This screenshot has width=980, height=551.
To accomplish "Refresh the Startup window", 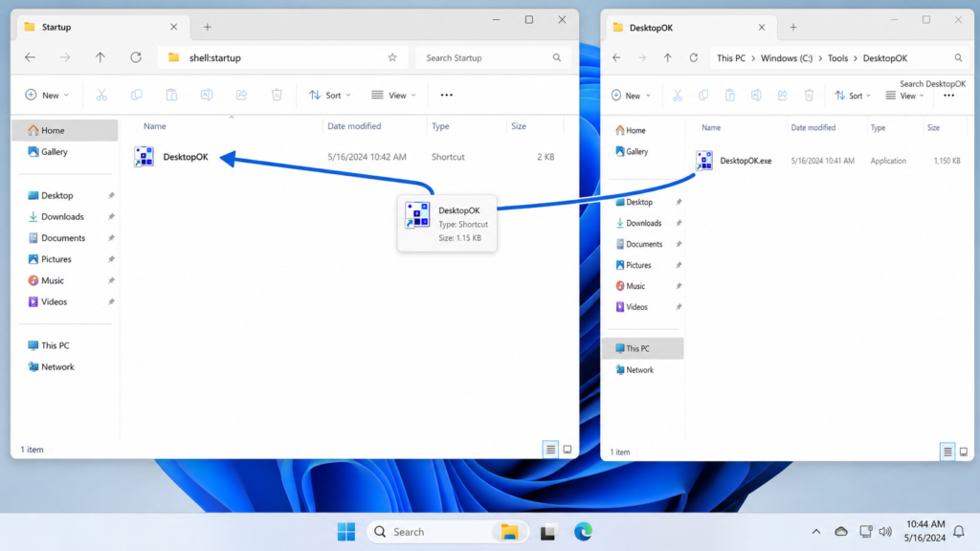I will 136,57.
